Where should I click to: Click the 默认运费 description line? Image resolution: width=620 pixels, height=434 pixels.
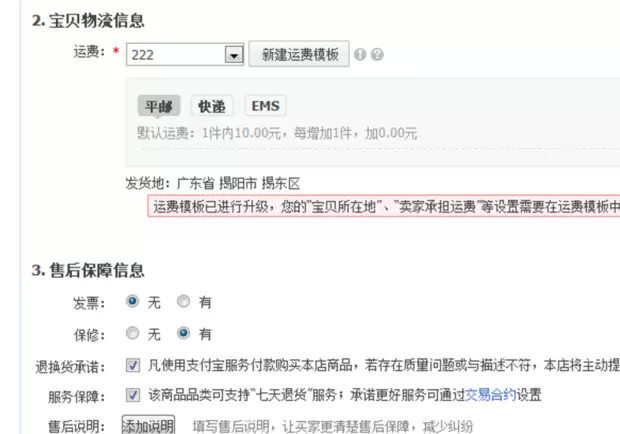point(277,133)
